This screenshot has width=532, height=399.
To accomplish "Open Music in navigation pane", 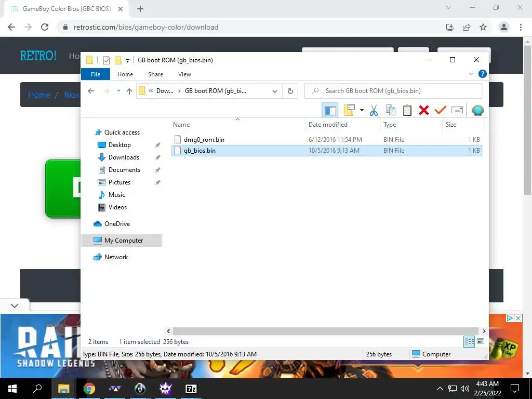I will coord(117,195).
